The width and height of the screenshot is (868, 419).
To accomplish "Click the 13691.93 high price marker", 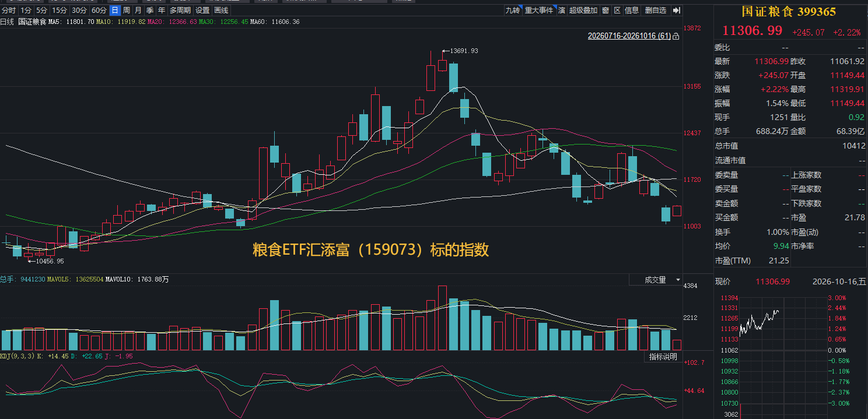I will (x=464, y=51).
